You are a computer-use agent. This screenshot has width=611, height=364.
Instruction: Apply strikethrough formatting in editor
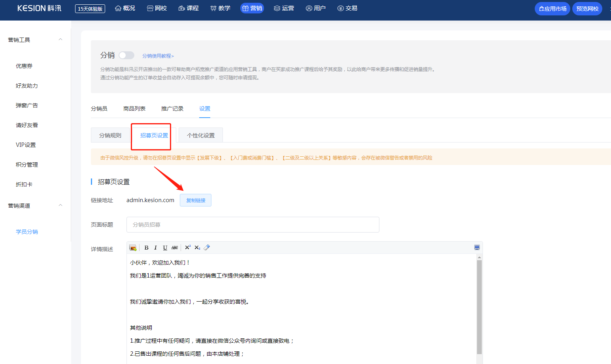[175, 248]
